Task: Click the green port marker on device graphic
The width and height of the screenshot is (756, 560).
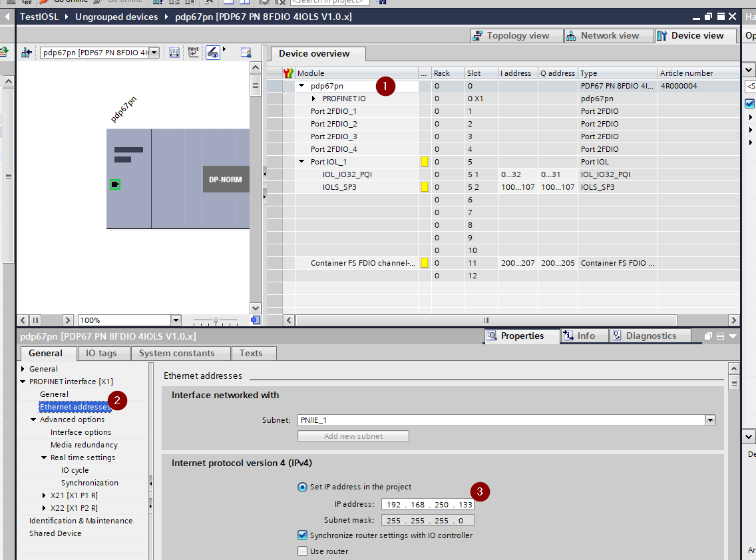Action: pos(114,184)
